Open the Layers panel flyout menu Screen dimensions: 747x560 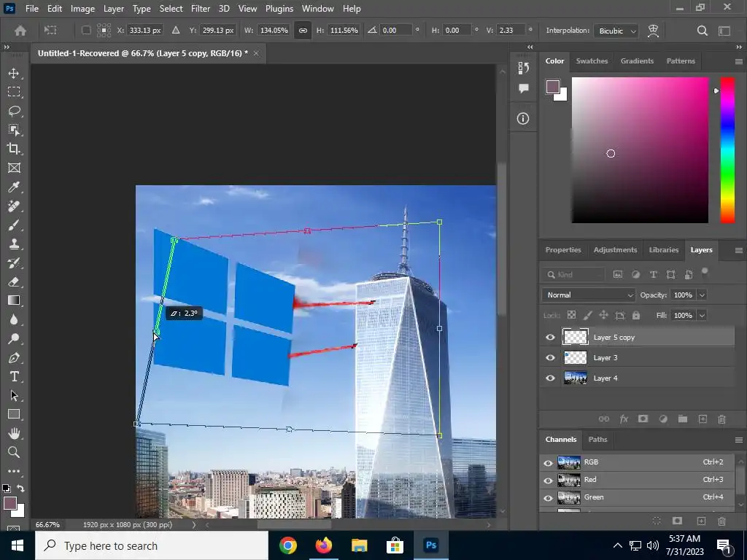pyautogui.click(x=738, y=251)
